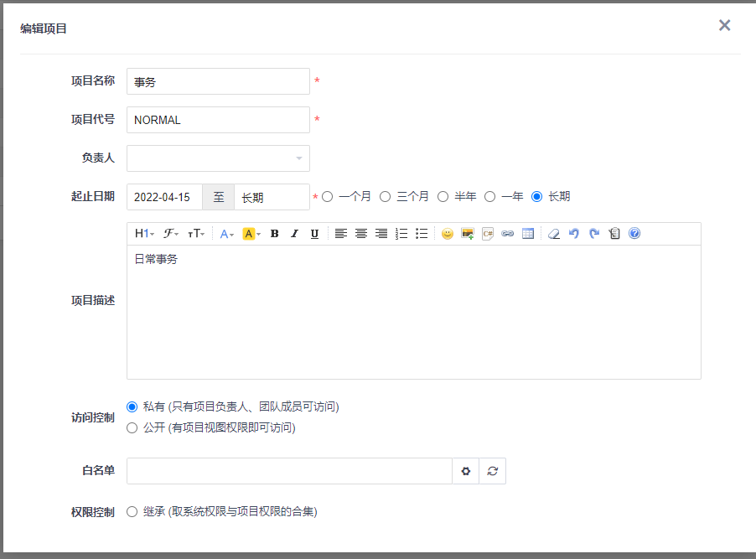Align text left
This screenshot has height=559, width=756.
[x=341, y=234]
